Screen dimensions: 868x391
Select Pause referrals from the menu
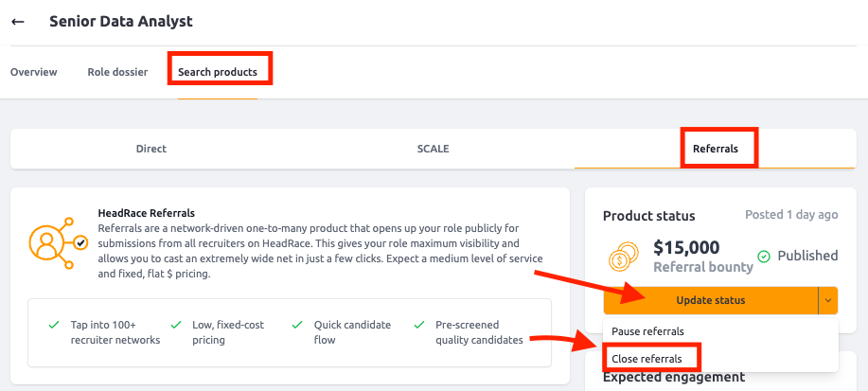coord(647,331)
